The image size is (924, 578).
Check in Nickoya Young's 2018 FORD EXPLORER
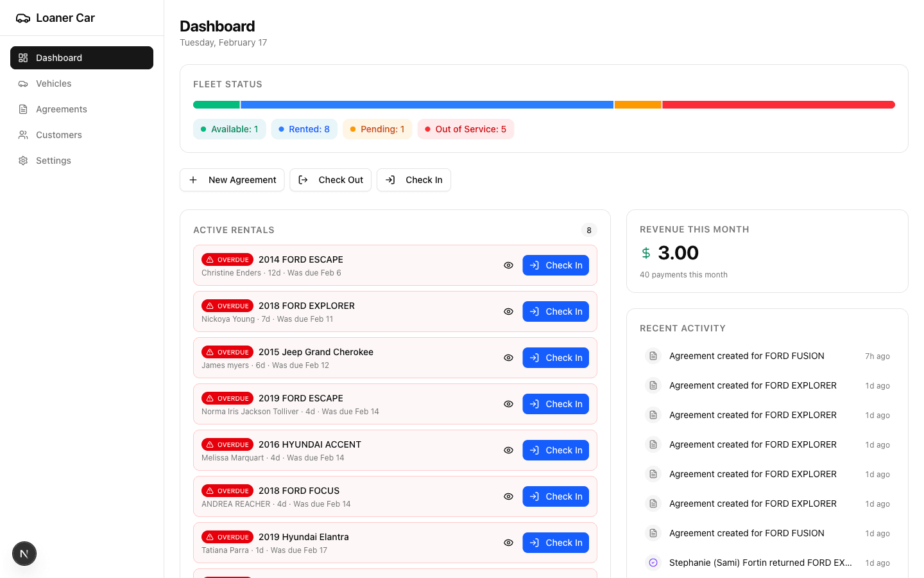click(x=556, y=311)
